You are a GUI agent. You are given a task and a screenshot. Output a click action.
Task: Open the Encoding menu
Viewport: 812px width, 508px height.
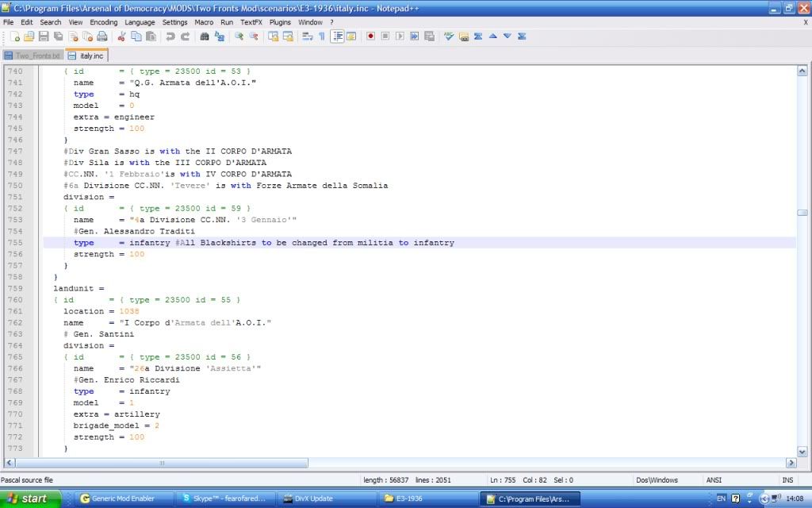pyautogui.click(x=104, y=22)
